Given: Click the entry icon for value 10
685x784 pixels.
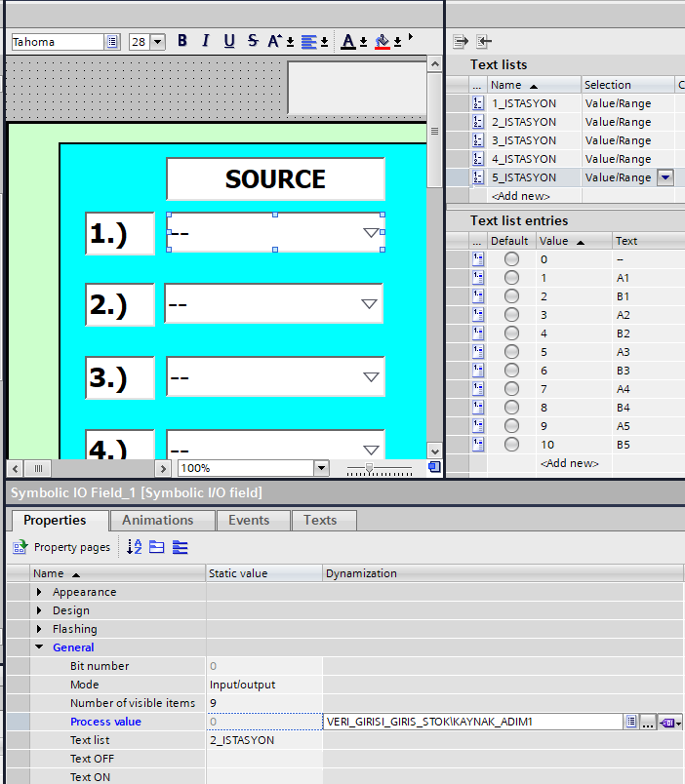Looking at the screenshot, I should pyautogui.click(x=478, y=444).
